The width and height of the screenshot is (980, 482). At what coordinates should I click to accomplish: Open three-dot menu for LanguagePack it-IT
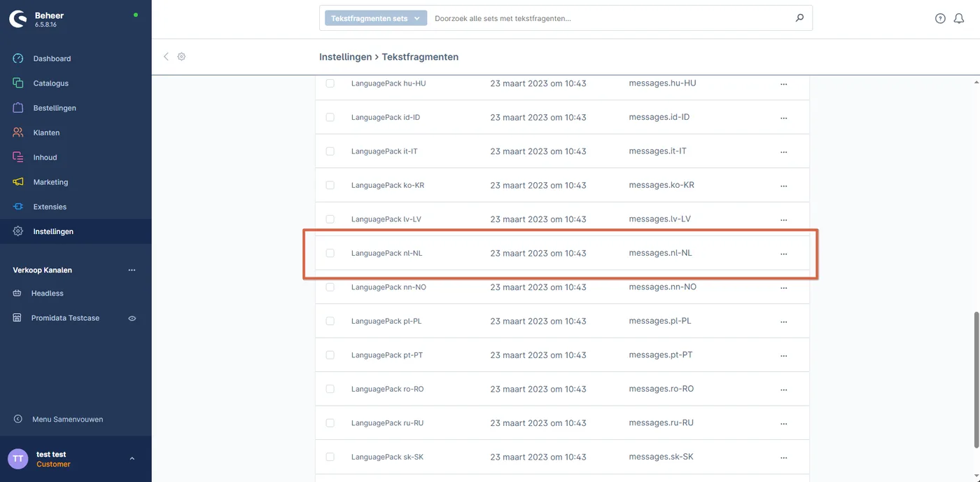[783, 152]
